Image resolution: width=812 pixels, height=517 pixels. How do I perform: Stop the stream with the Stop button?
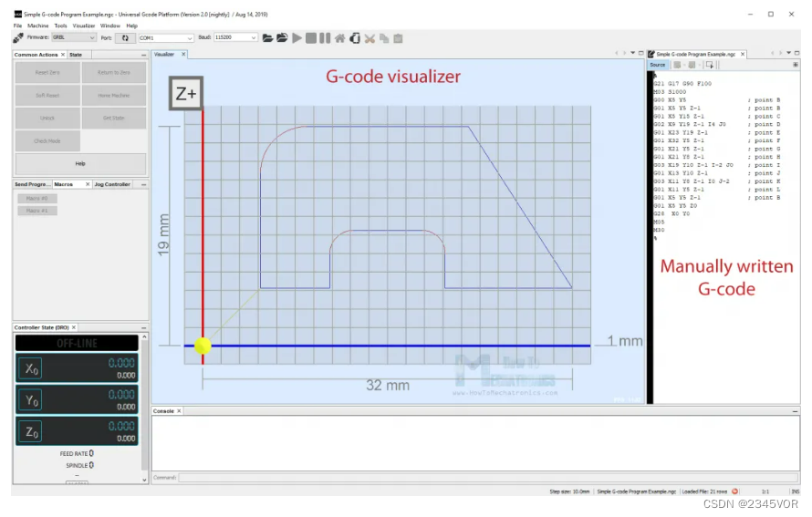(311, 37)
